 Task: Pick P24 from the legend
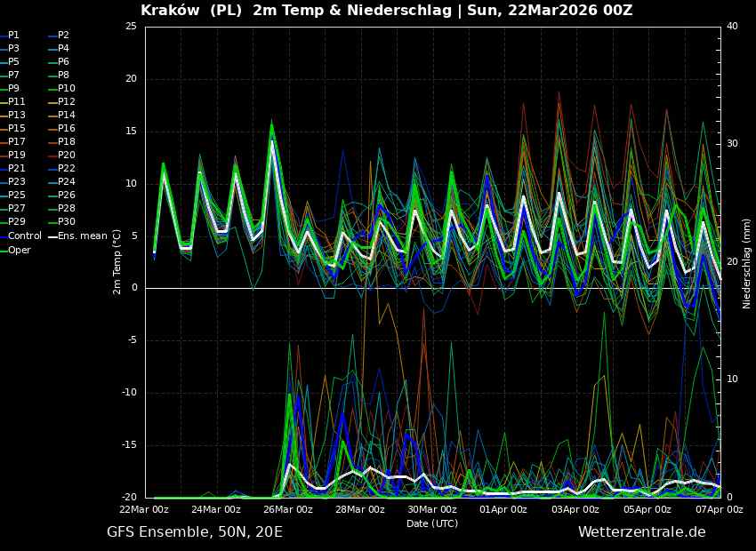tap(61, 181)
